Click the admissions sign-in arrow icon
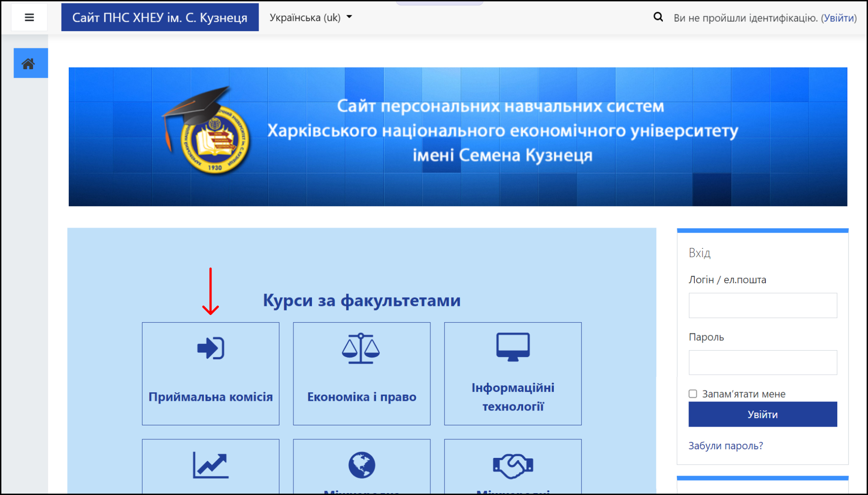Viewport: 868px width, 495px height. [x=211, y=348]
